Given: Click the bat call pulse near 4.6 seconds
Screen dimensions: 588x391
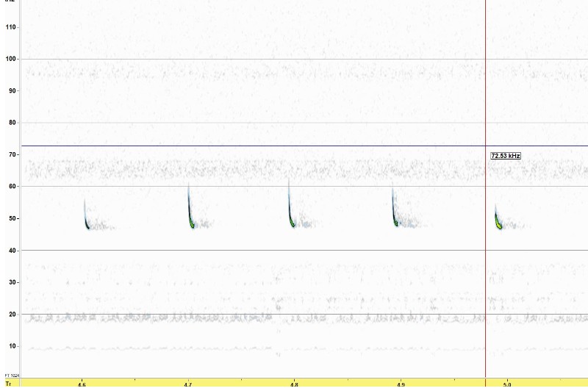Looking at the screenshot, I should [x=86, y=222].
